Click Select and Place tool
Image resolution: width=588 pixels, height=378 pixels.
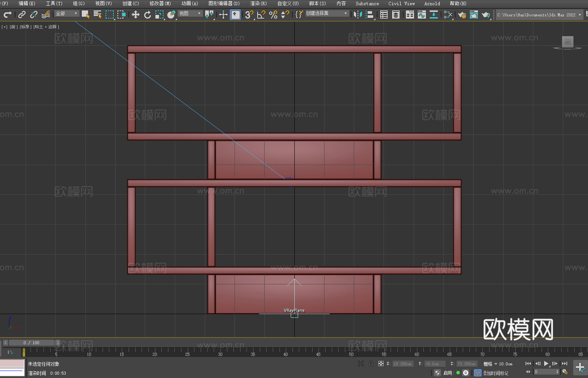(171, 14)
